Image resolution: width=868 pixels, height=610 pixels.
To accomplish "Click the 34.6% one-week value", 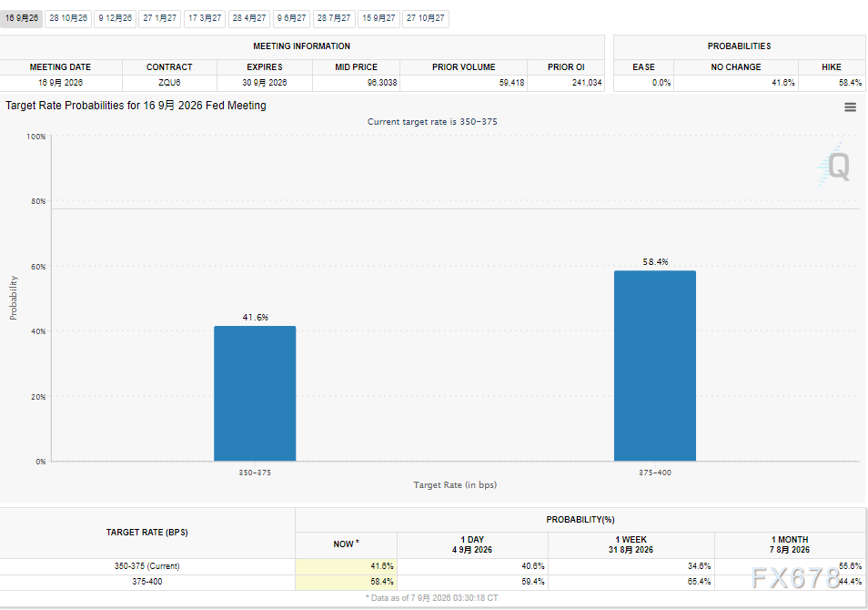I will click(x=699, y=566).
